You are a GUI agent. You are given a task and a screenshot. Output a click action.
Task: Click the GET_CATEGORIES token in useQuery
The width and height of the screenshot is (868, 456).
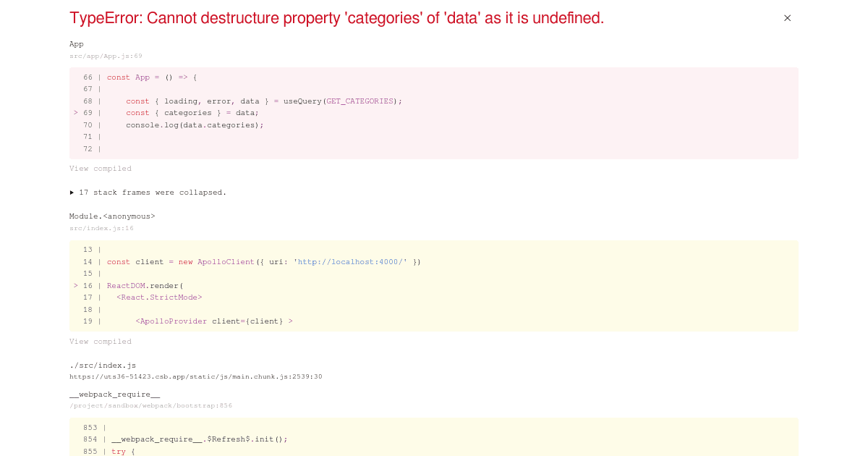click(359, 101)
